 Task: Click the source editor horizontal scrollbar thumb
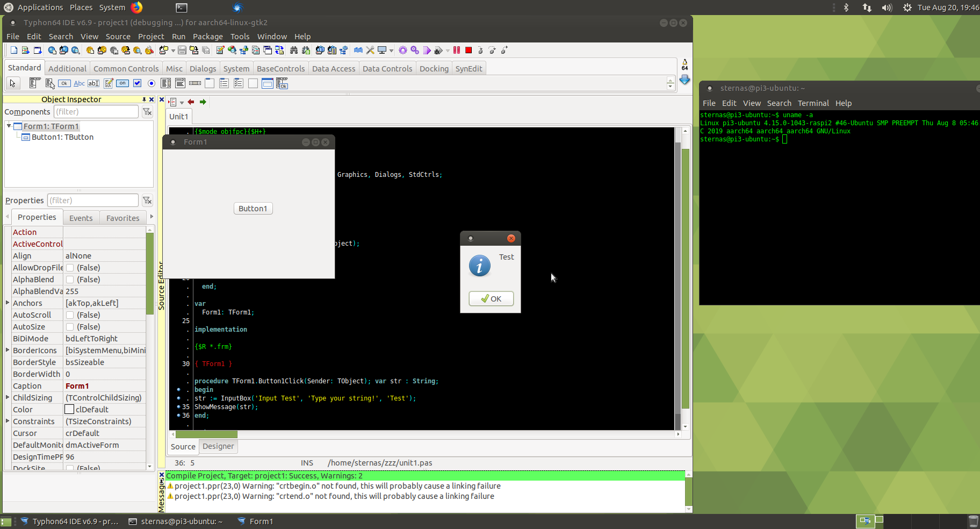[x=206, y=434]
